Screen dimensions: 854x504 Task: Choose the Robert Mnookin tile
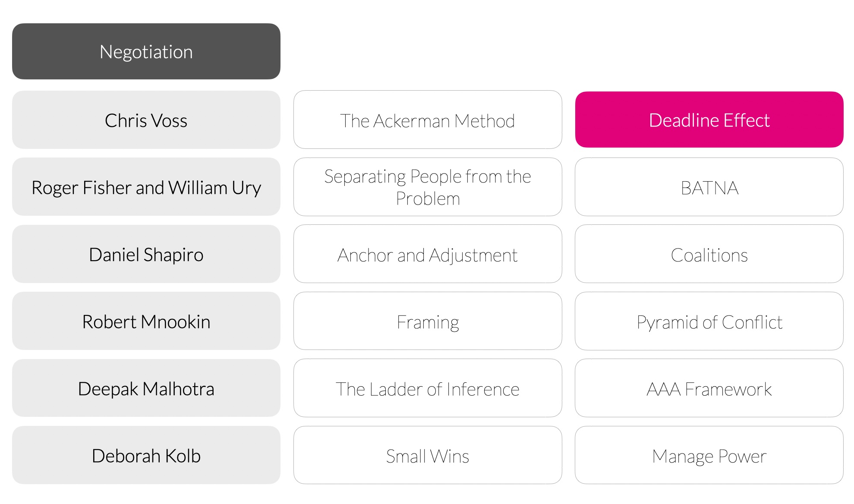tap(146, 321)
